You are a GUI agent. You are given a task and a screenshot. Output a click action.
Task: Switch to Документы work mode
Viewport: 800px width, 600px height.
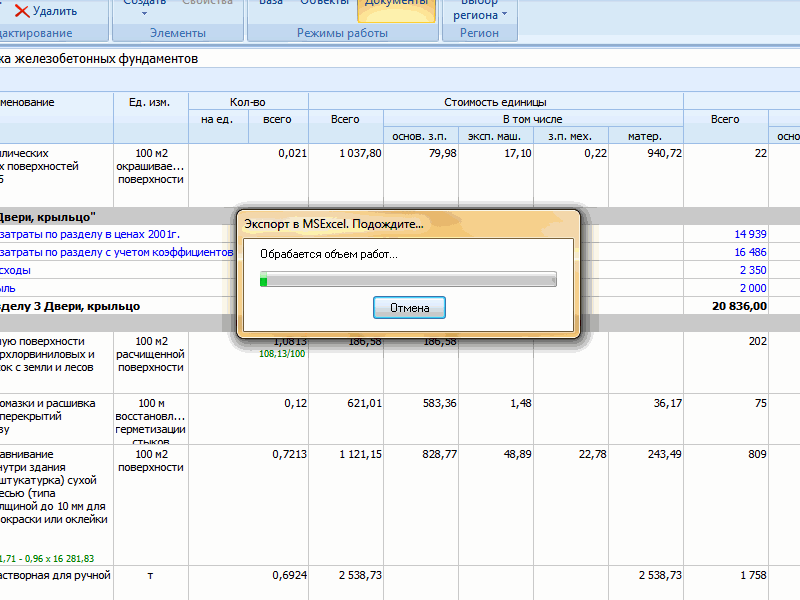[396, 5]
